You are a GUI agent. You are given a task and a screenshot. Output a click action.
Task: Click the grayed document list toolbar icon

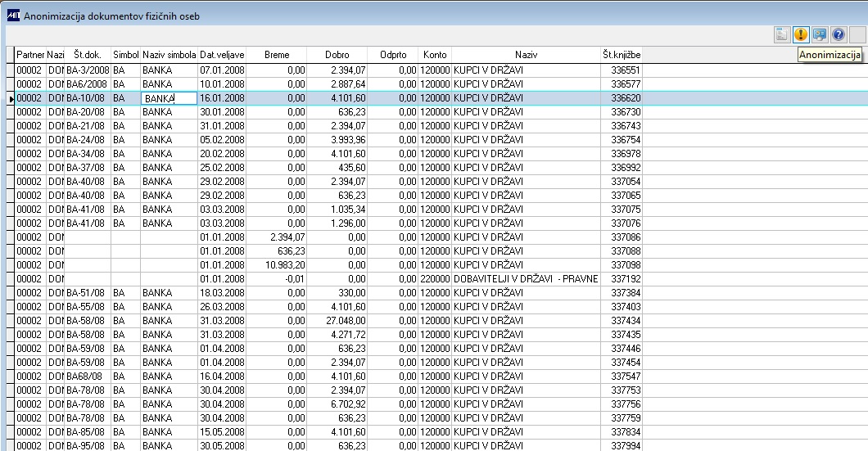(782, 35)
